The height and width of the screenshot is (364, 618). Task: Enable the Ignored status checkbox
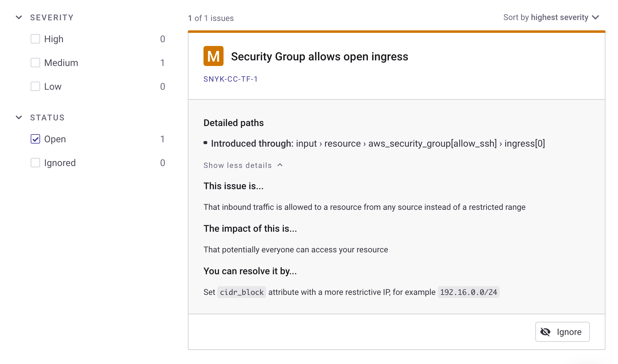coord(35,163)
